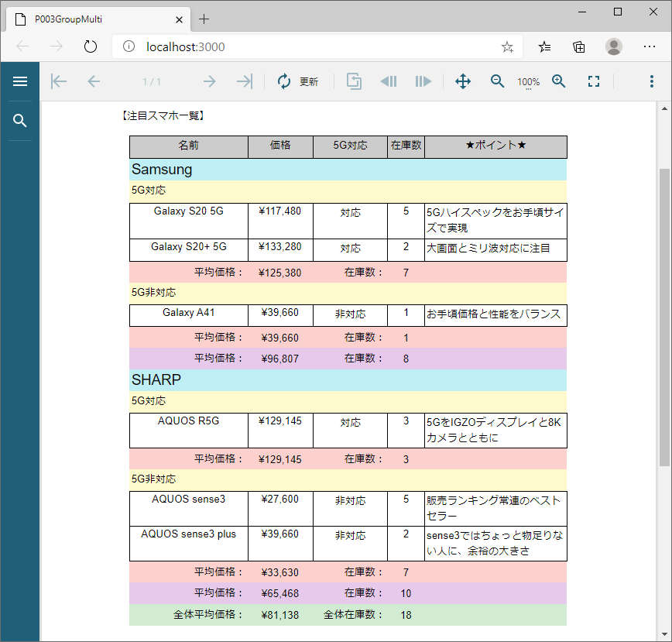
Task: Click the 全体在庫数 label
Action: click(x=353, y=615)
